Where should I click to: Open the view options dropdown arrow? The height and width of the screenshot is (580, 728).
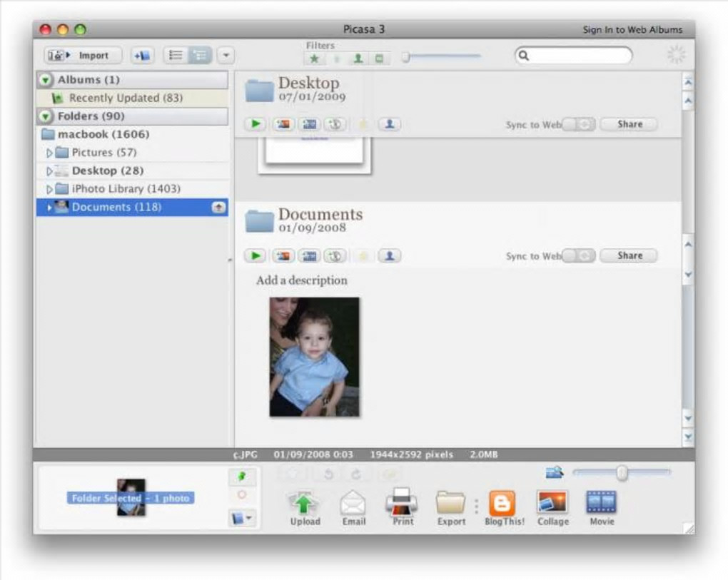click(226, 55)
